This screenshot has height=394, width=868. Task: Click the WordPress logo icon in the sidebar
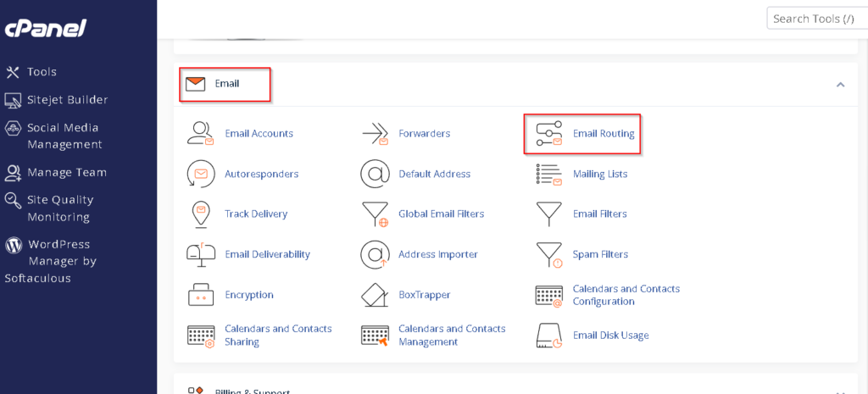14,245
